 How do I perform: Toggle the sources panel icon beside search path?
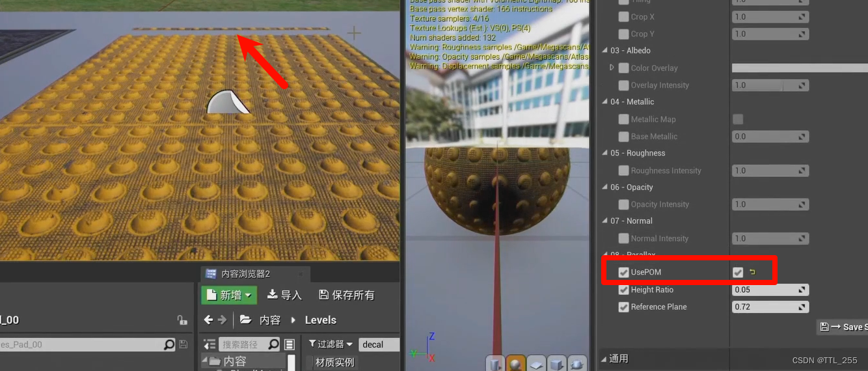(209, 344)
